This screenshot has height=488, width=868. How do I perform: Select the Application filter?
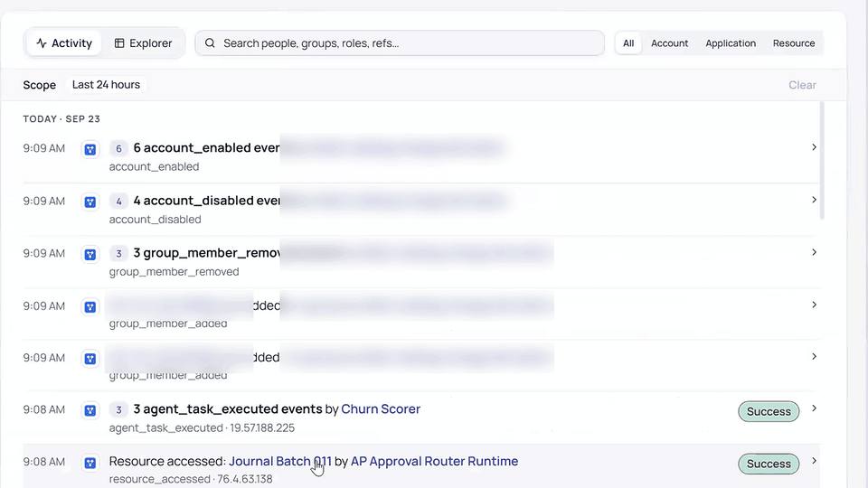click(x=731, y=43)
